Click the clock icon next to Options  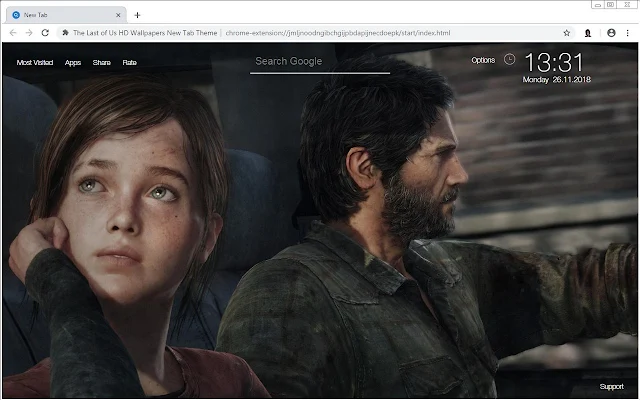click(x=509, y=60)
